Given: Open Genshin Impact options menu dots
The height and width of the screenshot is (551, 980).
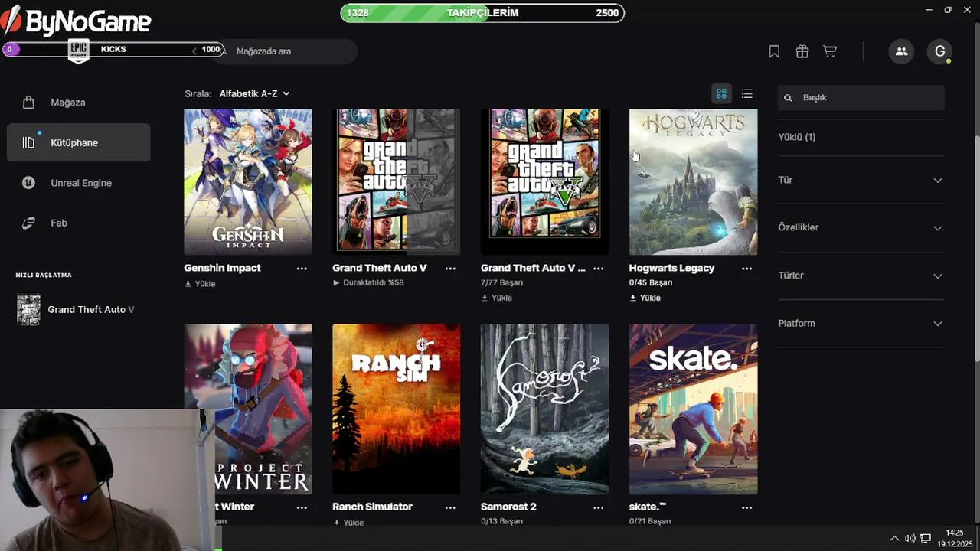Looking at the screenshot, I should pos(302,269).
